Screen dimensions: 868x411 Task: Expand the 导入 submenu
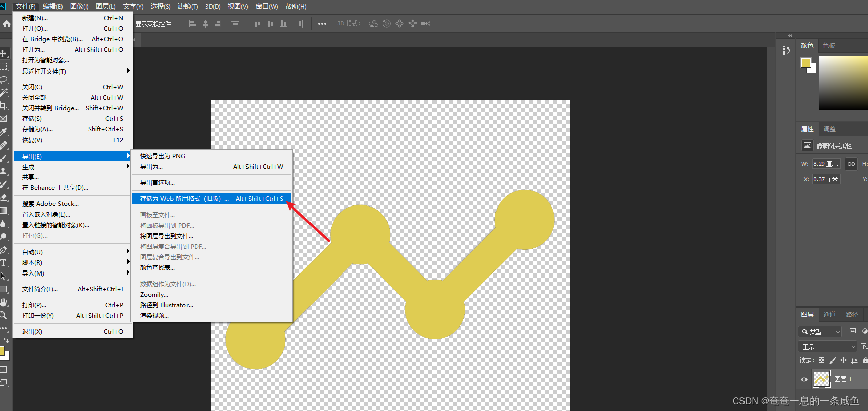coord(73,273)
